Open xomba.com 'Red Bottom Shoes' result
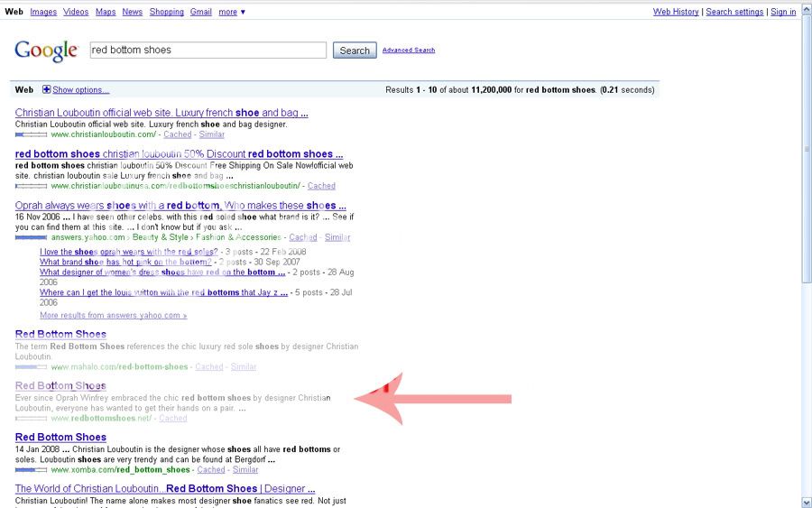This screenshot has width=812, height=508. 60,438
